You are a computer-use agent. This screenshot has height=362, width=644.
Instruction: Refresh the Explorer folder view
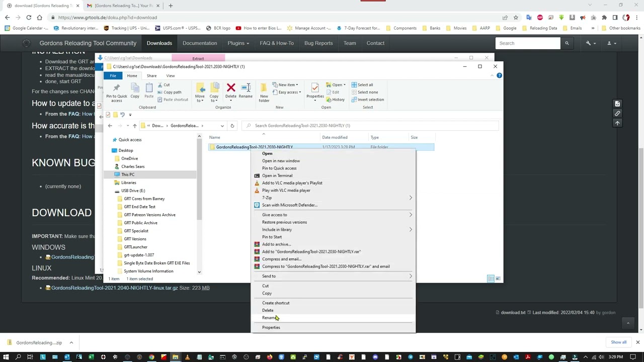(232, 126)
